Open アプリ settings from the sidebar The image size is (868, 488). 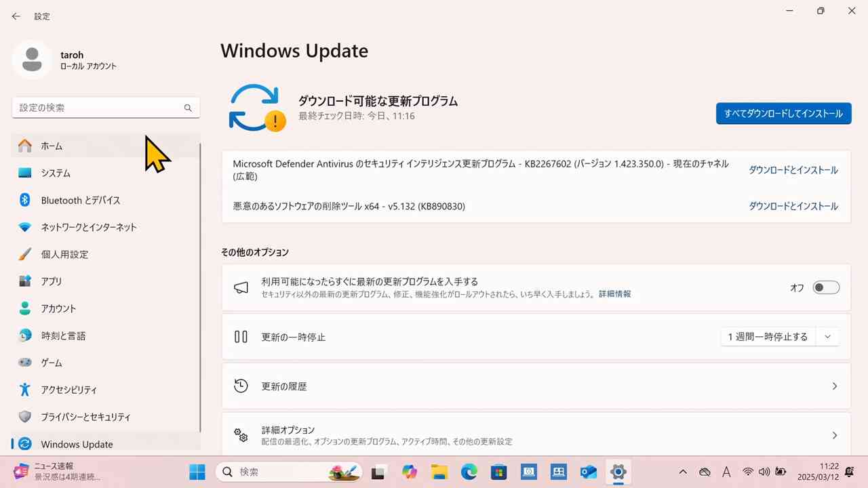[x=51, y=281]
